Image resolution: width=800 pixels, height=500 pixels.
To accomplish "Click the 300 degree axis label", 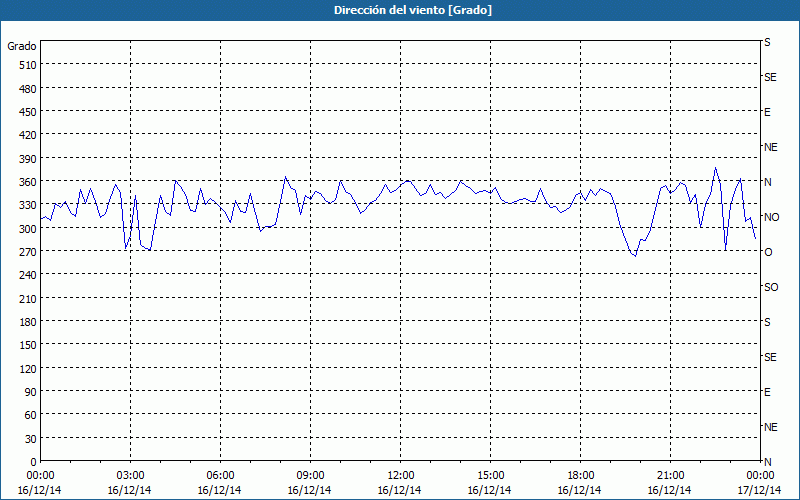I will click(x=28, y=229).
